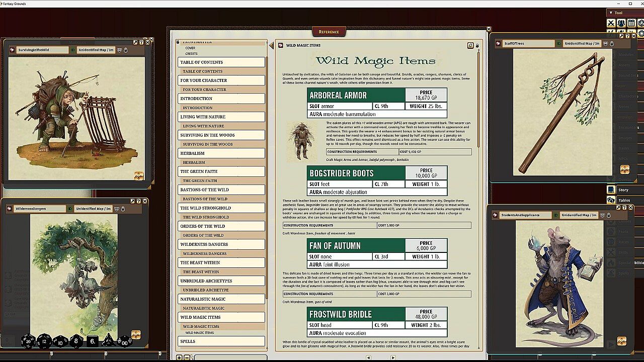Click the reference content vertical scrollbar

tap(478, 101)
